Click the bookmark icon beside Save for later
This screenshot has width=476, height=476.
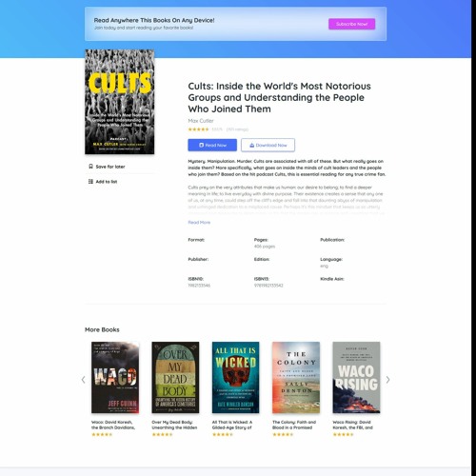tap(90, 167)
